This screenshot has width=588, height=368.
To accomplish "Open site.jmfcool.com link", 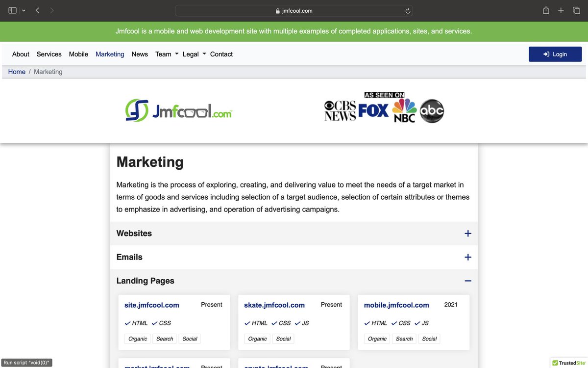I will coord(152,305).
